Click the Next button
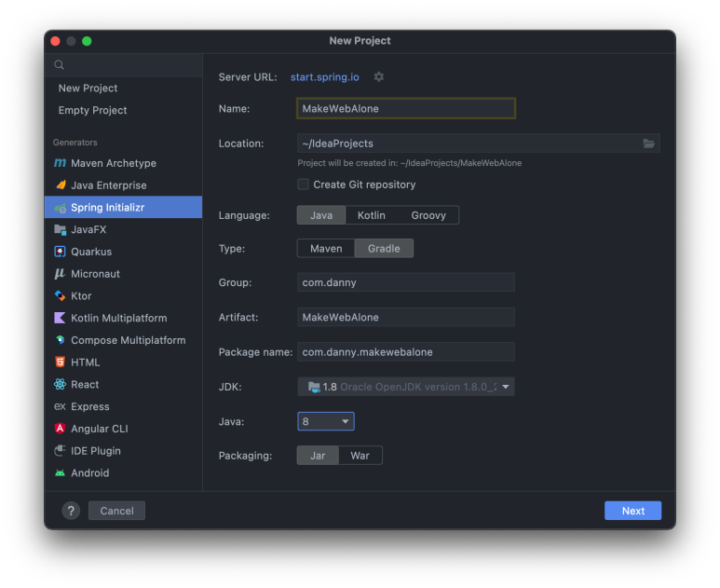Image resolution: width=720 pixels, height=588 pixels. (632, 511)
